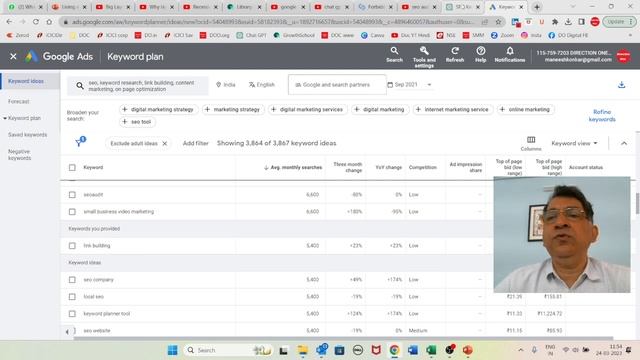Click the Windows taskbar Search box

[227, 350]
